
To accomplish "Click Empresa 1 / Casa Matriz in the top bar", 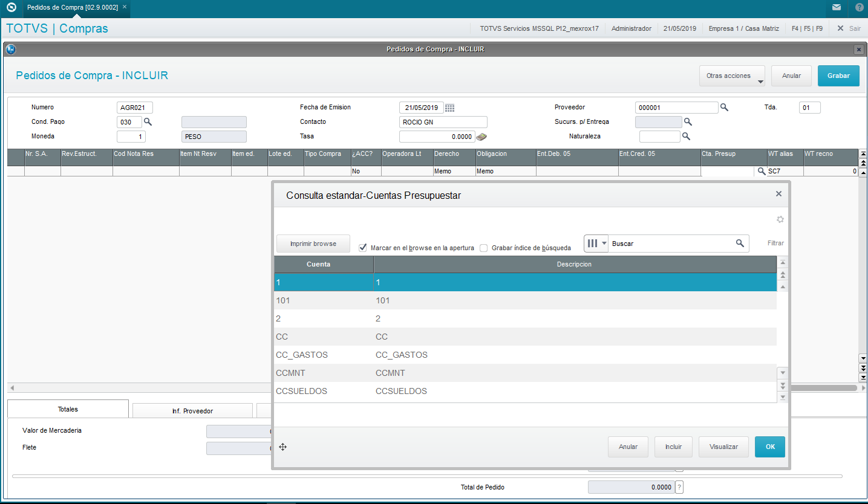I will coord(743,28).
